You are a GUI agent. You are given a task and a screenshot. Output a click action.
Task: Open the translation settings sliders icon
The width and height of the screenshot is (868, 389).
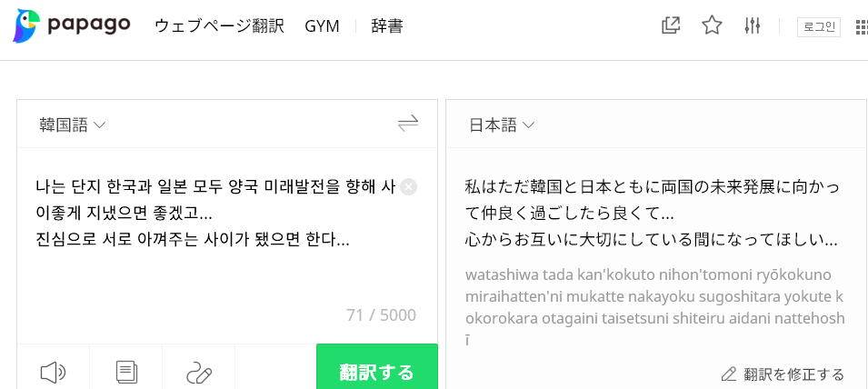752,25
